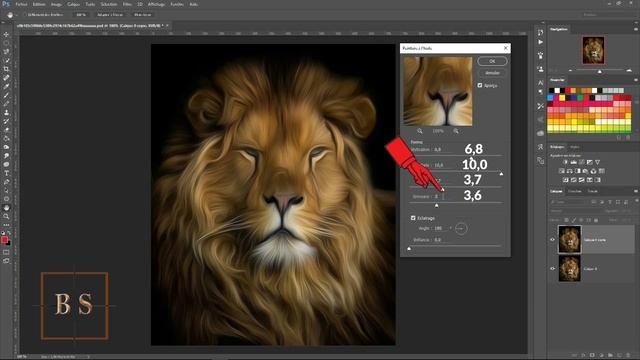
Task: Switch to the Couches tab
Action: (x=575, y=191)
